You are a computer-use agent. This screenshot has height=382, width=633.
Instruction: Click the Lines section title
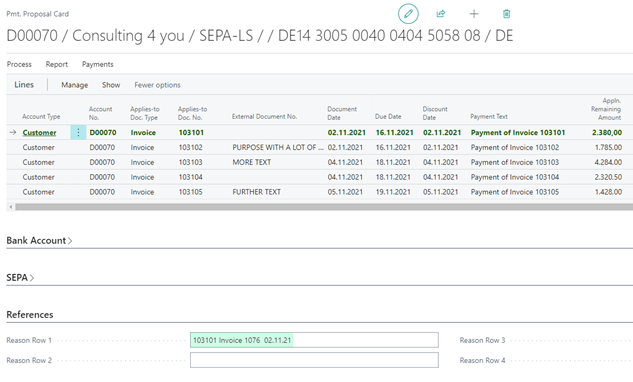tap(24, 84)
